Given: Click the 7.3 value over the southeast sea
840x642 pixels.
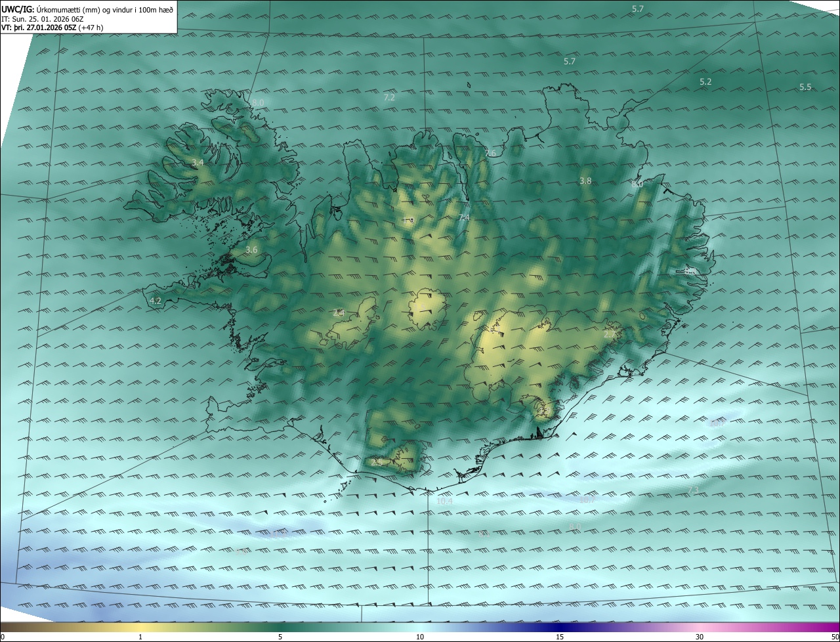Looking at the screenshot, I should tap(693, 490).
